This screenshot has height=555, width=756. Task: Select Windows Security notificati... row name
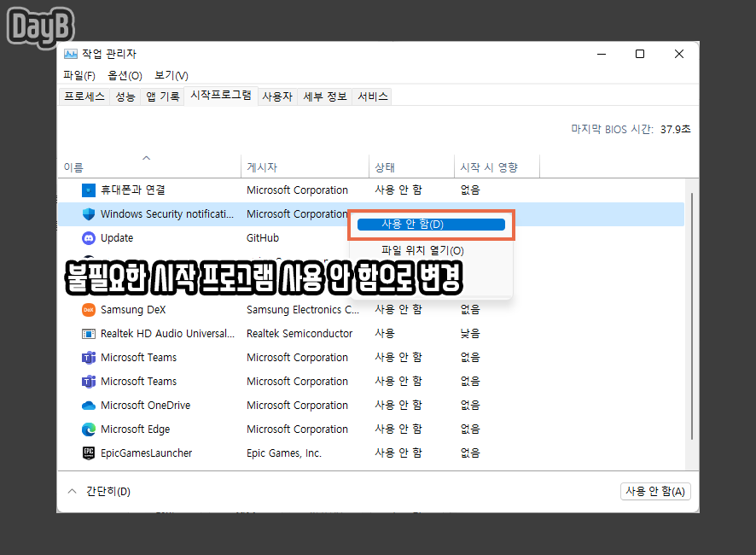[167, 214]
